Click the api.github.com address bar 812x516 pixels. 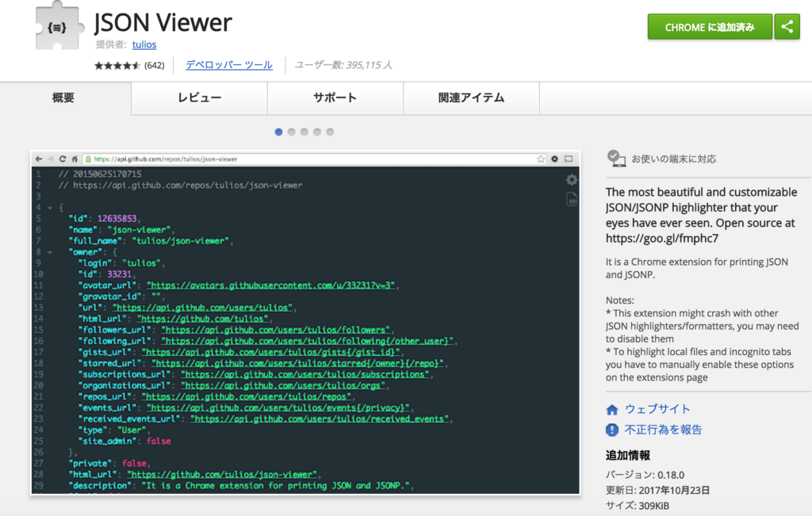(315, 159)
